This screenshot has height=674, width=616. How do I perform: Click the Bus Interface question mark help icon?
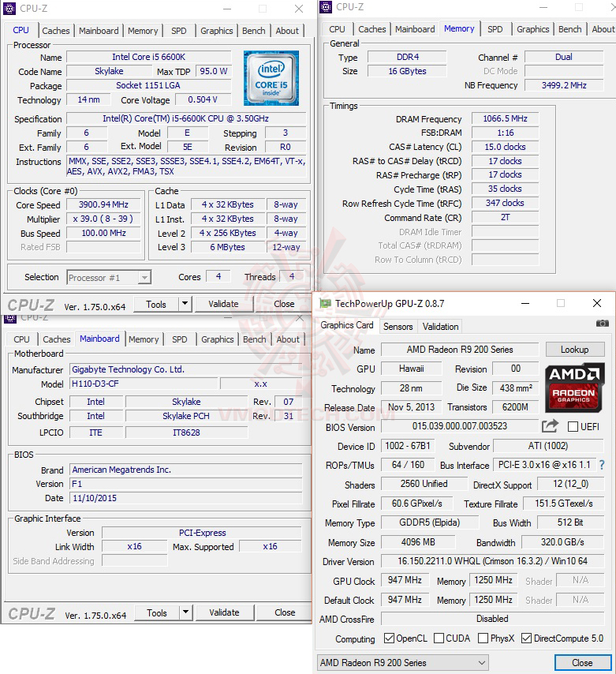click(x=602, y=465)
